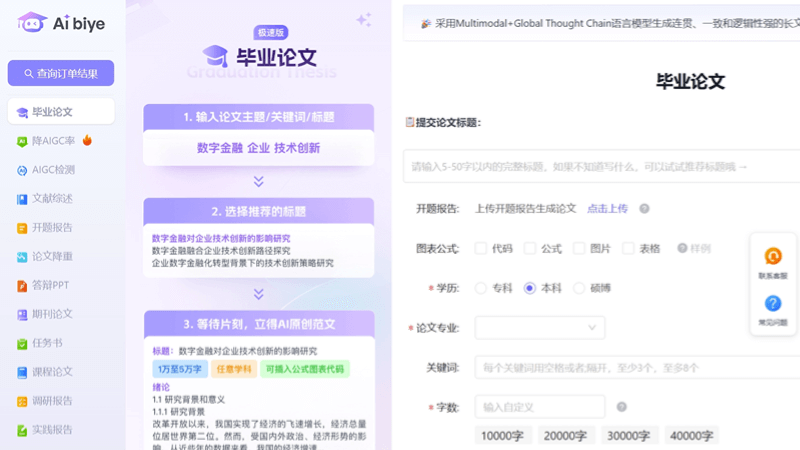Click the suggested title 数字金融对企业技术创新的影响研究 in step 2
This screenshot has width=800, height=450.
(221, 238)
